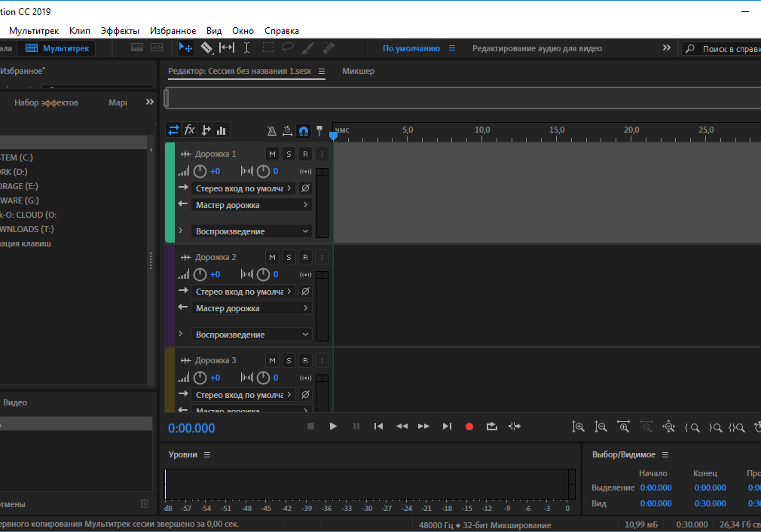Expand Дорожка 1 automation lanes chevron
Image resolution: width=761 pixels, height=532 pixels.
[x=181, y=231]
